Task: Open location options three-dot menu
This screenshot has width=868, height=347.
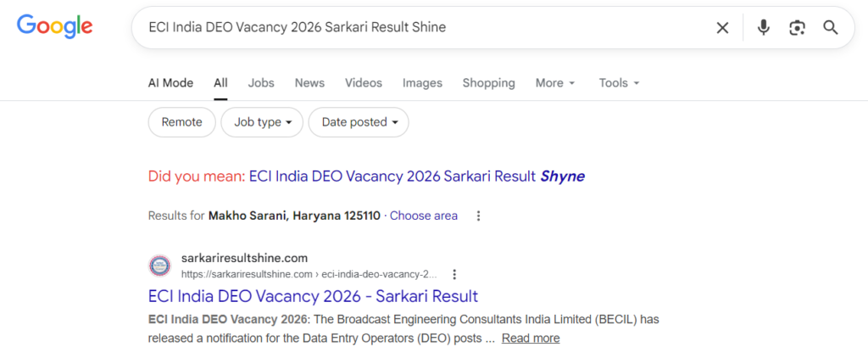Action: [478, 215]
